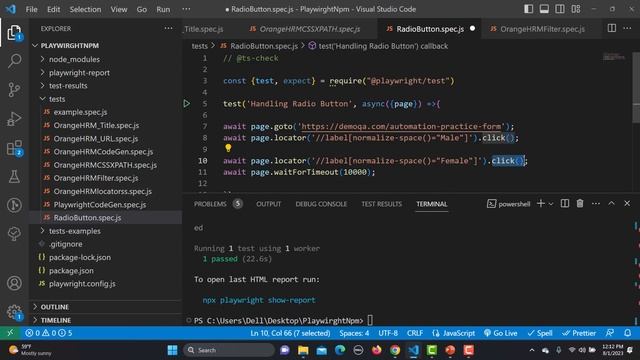Open the Selection menu
Screen dimensions: 640x360
tap(85, 9)
